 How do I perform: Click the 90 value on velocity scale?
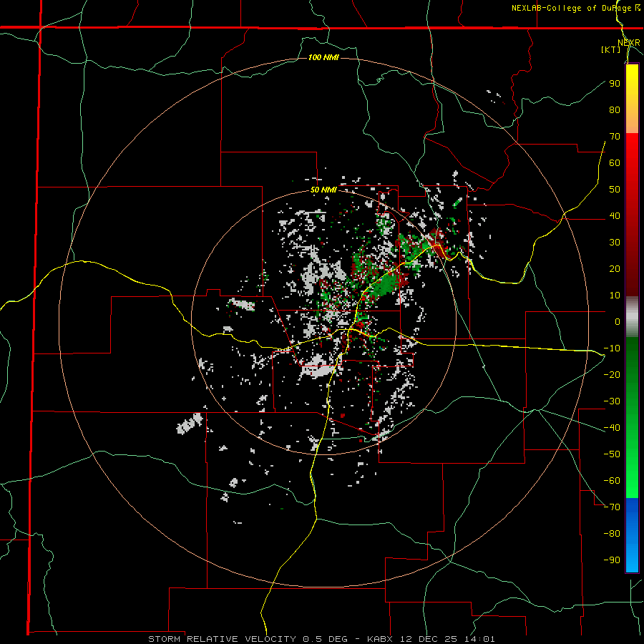(615, 84)
